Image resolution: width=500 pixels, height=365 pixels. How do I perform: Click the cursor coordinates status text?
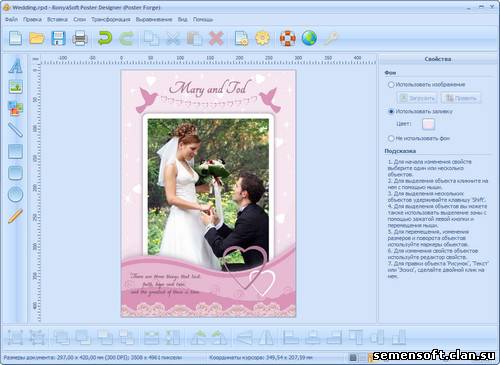(261, 357)
